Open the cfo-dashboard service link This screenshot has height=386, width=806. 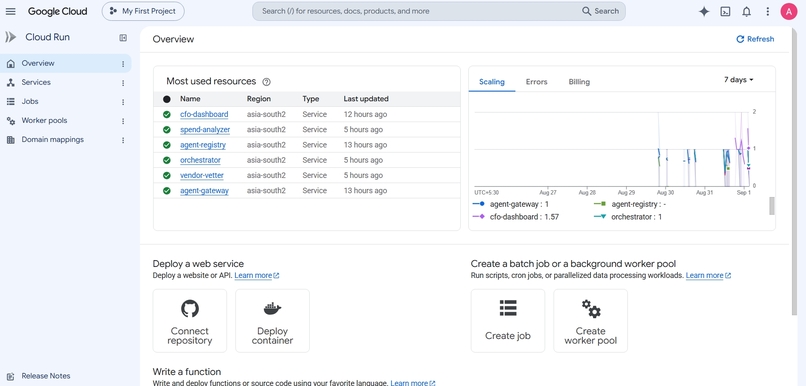[204, 115]
